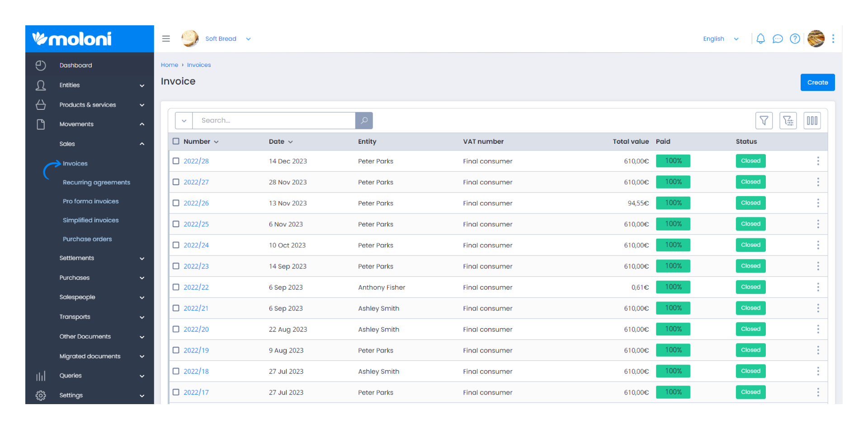The width and height of the screenshot is (868, 429).
Task: Open Pro forma invoices menu item
Action: coord(90,201)
